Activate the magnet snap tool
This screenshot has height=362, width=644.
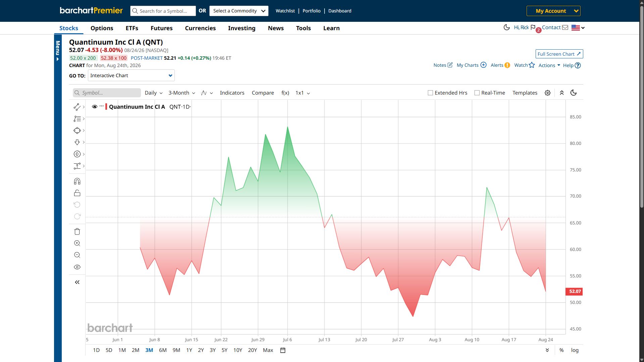(x=77, y=181)
